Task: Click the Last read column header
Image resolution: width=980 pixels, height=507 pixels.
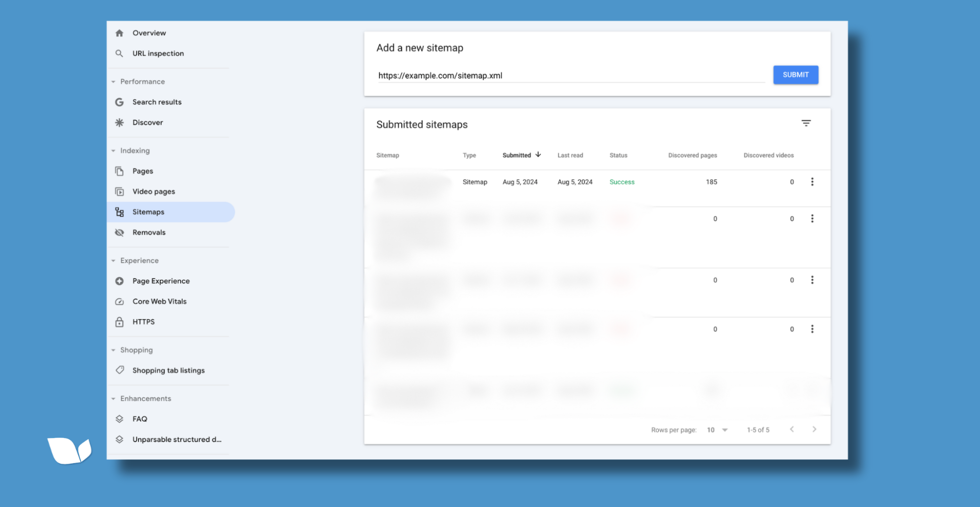Action: coord(570,155)
